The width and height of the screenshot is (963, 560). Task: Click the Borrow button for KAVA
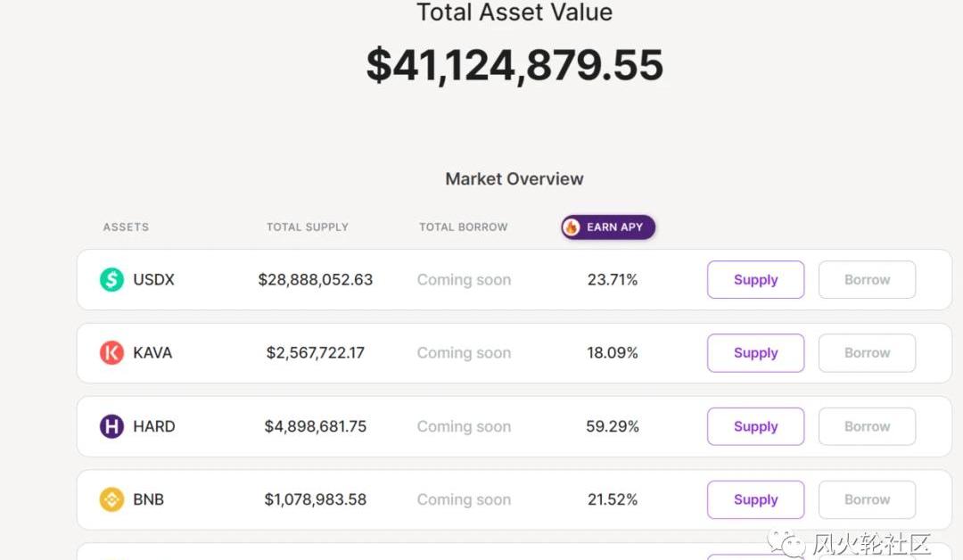(x=868, y=353)
